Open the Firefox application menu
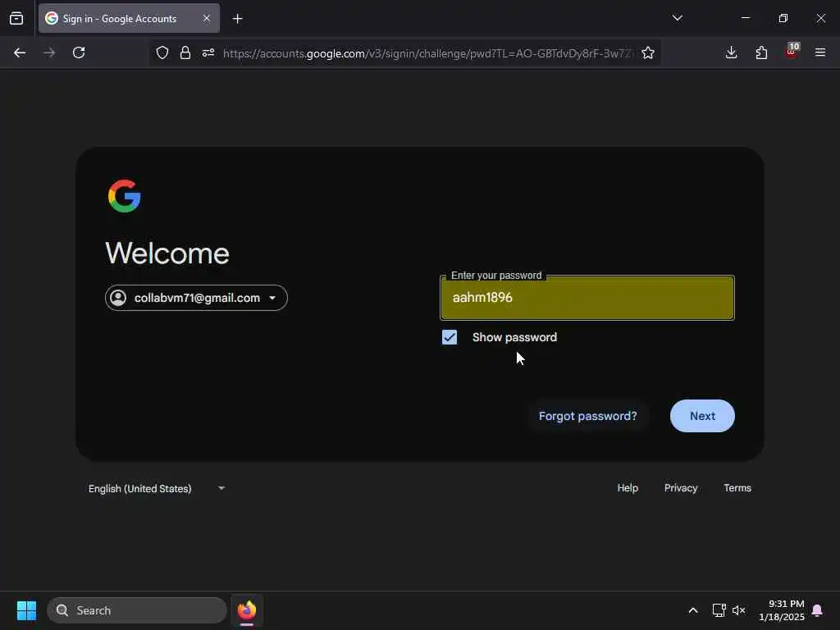 pos(820,52)
